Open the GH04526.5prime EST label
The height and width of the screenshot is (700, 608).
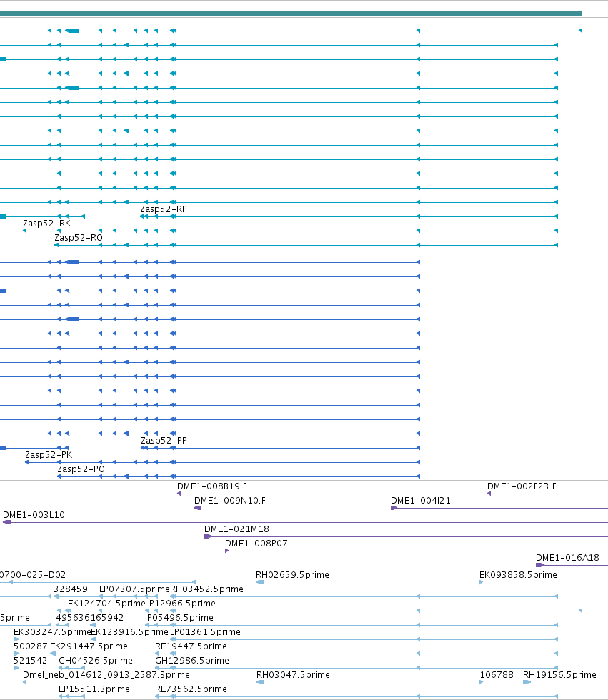click(x=96, y=661)
